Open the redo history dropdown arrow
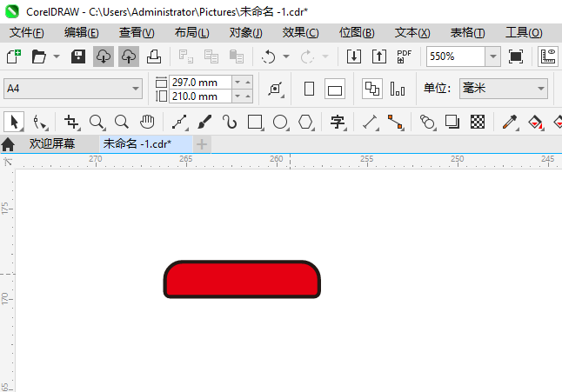The height and width of the screenshot is (392, 562). click(325, 56)
